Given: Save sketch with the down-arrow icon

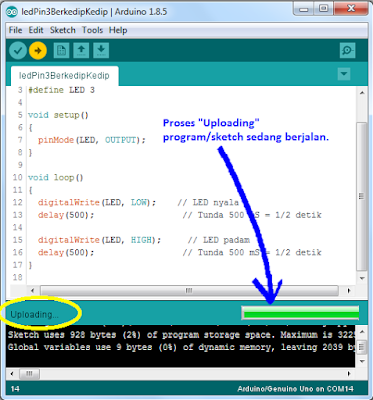Looking at the screenshot, I should 101,50.
